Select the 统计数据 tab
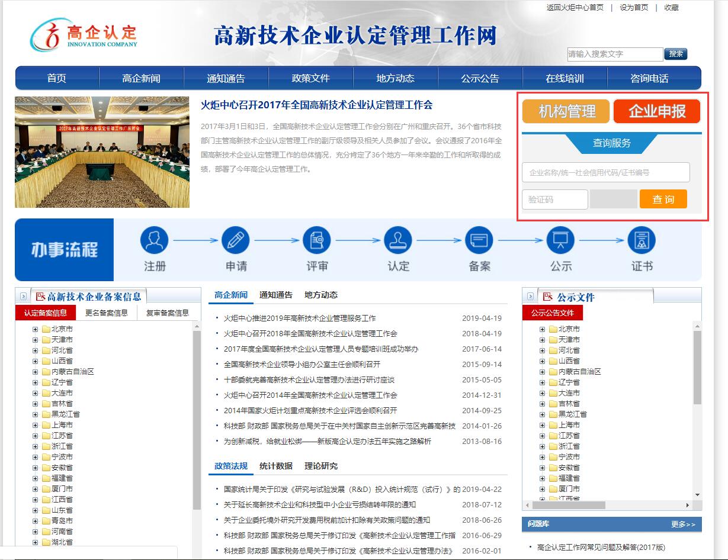The image size is (728, 560). (x=276, y=466)
